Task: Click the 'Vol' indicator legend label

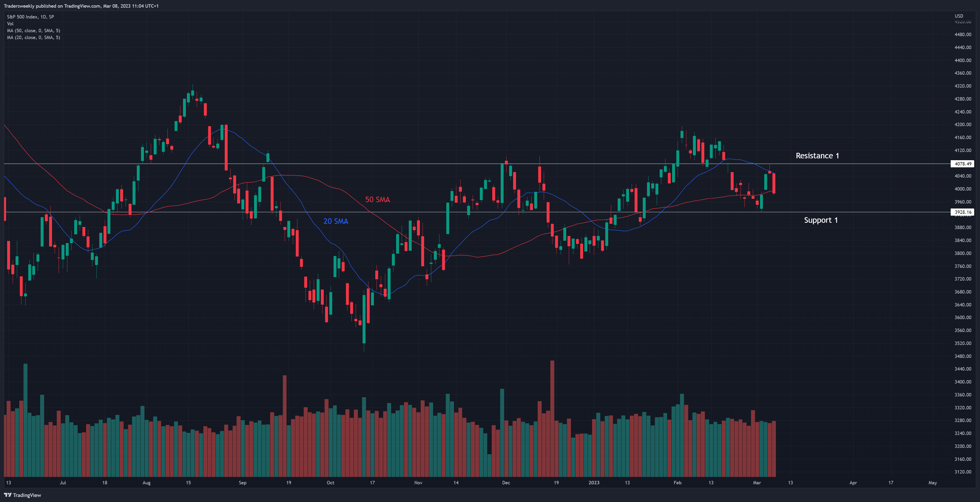Action: click(x=10, y=23)
